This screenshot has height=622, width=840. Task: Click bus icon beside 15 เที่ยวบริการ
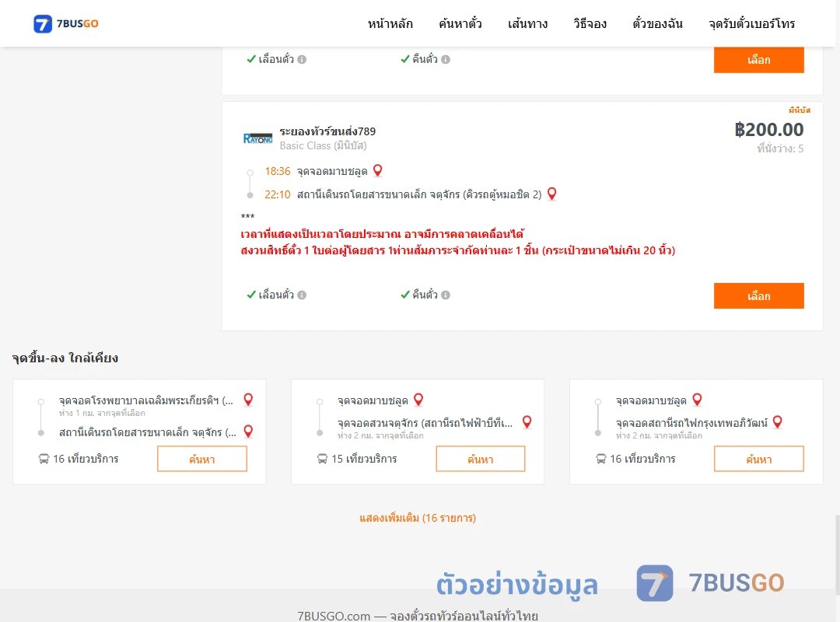coord(322,460)
